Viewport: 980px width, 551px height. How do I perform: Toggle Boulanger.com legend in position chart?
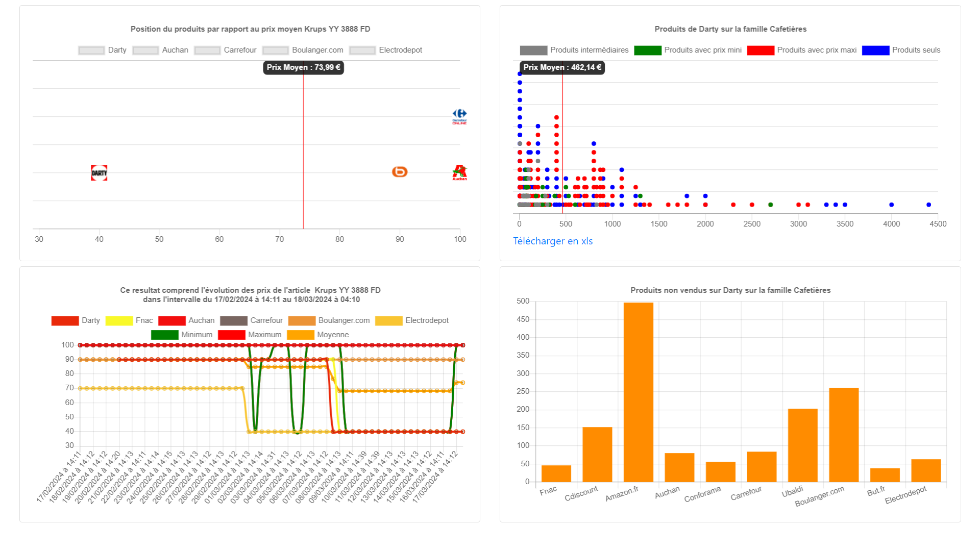303,50
